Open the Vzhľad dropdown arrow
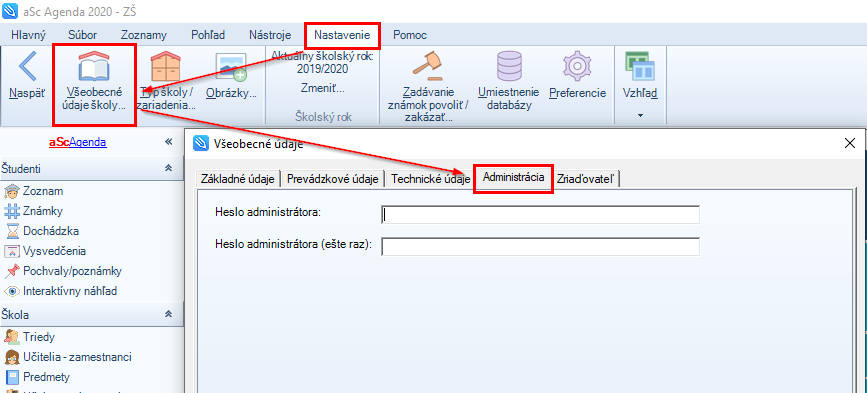867x393 pixels. pos(641,116)
